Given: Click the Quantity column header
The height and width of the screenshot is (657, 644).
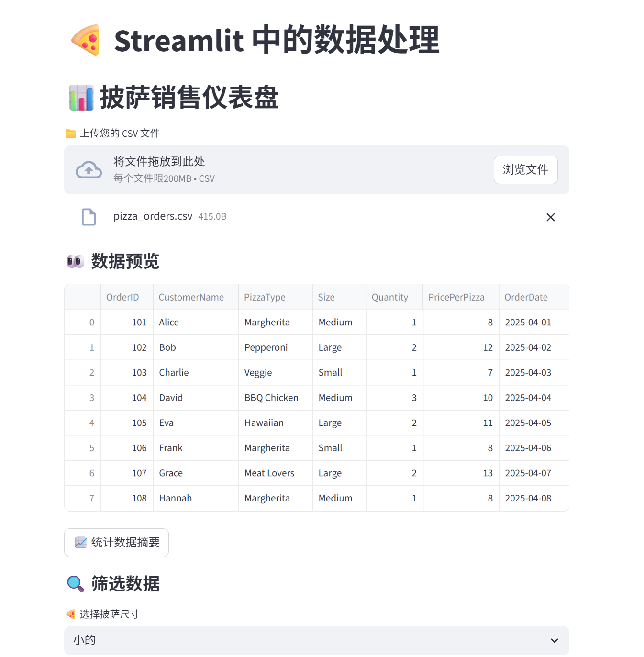Looking at the screenshot, I should (395, 297).
